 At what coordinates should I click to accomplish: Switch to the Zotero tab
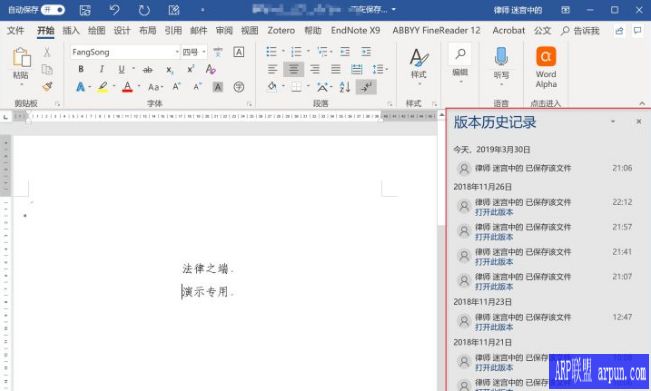click(x=281, y=31)
